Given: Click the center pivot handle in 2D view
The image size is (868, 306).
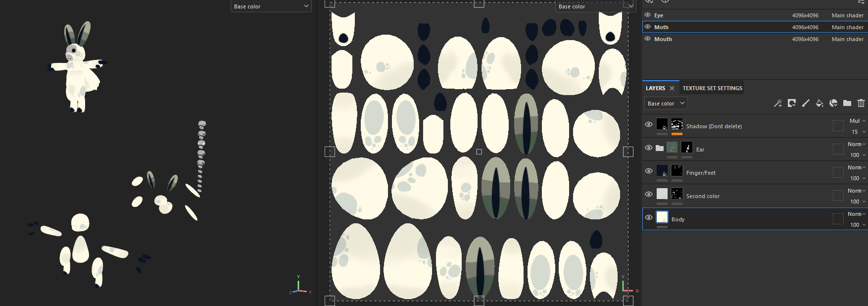Looking at the screenshot, I should point(479,152).
